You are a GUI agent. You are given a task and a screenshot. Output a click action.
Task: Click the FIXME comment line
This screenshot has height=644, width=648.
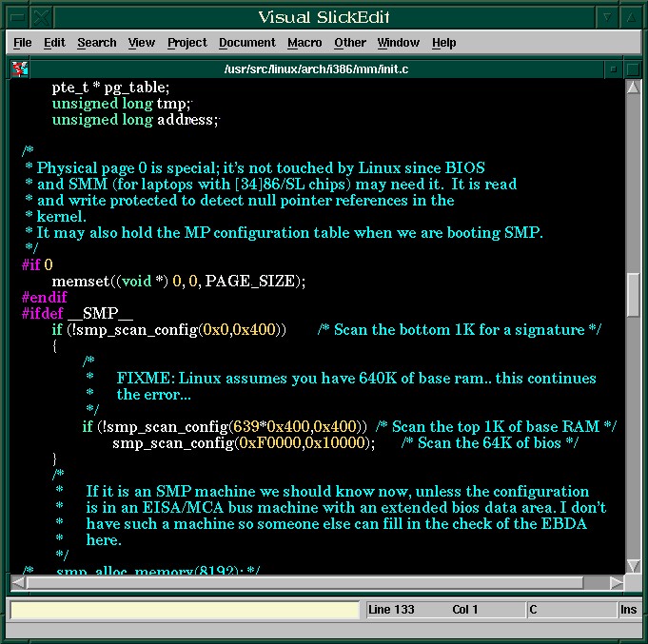356,379
